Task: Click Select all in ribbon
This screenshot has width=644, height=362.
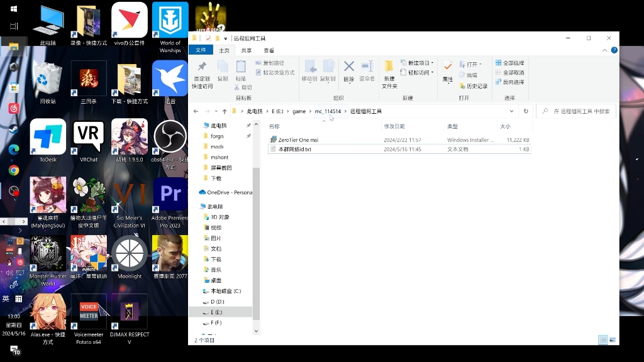Action: tap(509, 63)
